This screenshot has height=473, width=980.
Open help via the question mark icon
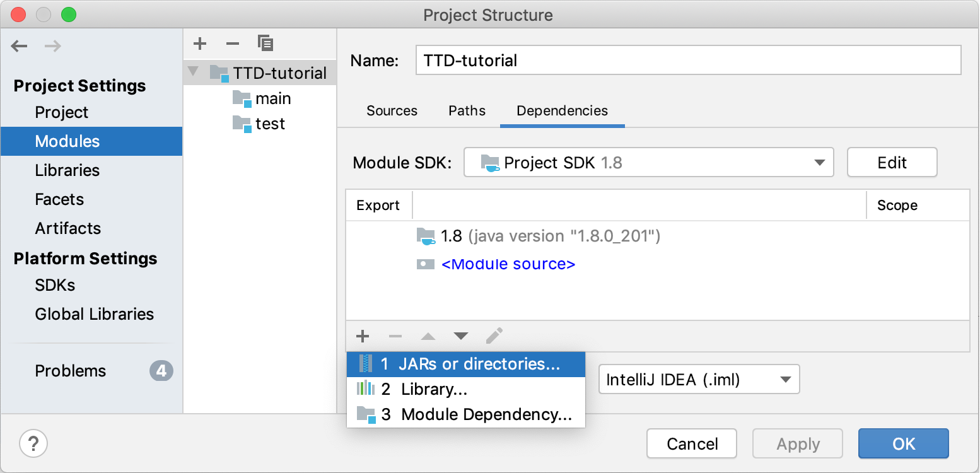[x=33, y=443]
